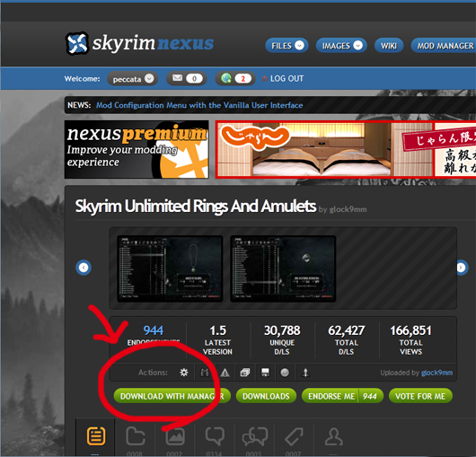This screenshot has width=476, height=457.
Task: Click the Nexus Premium banner
Action: tap(137, 149)
